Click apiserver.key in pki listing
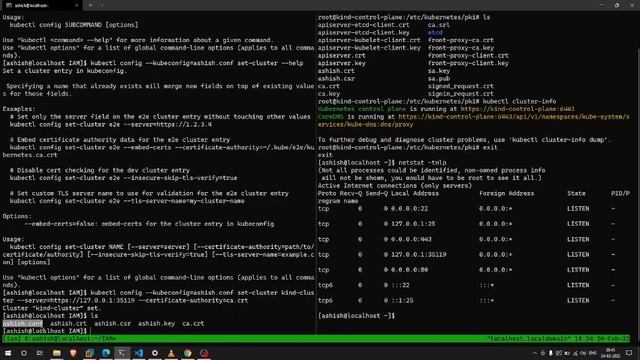 click(342, 63)
